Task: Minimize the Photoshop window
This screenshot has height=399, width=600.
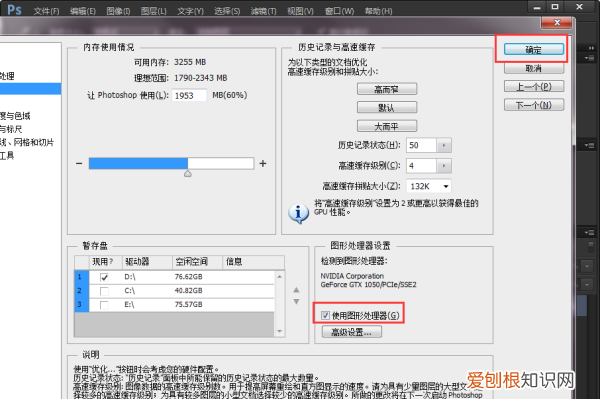Action: click(537, 7)
